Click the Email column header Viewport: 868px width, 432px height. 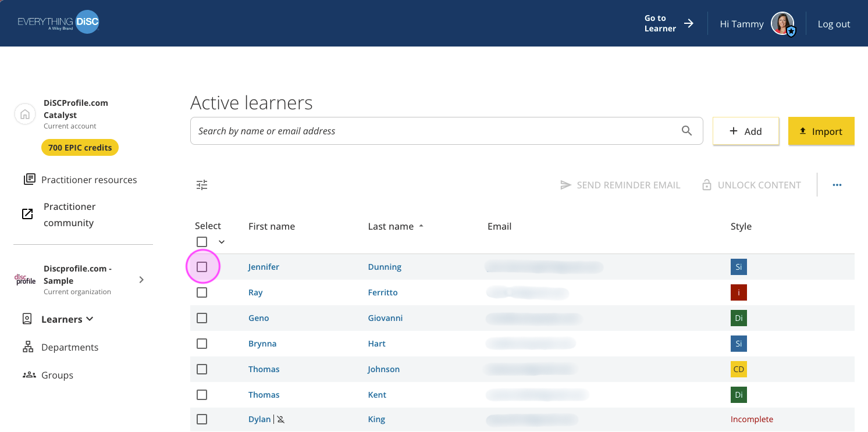click(x=499, y=226)
